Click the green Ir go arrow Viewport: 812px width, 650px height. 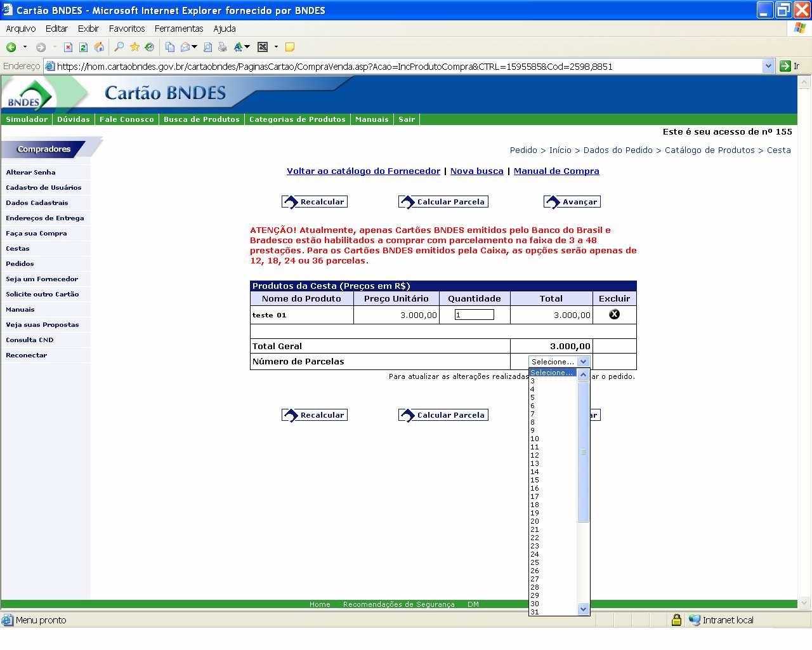pyautogui.click(x=785, y=66)
